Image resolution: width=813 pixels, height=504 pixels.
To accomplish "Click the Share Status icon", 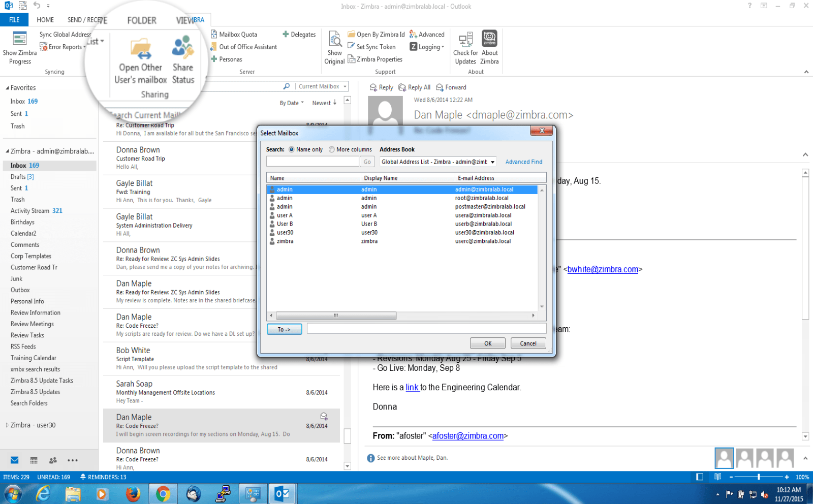I will (x=183, y=47).
